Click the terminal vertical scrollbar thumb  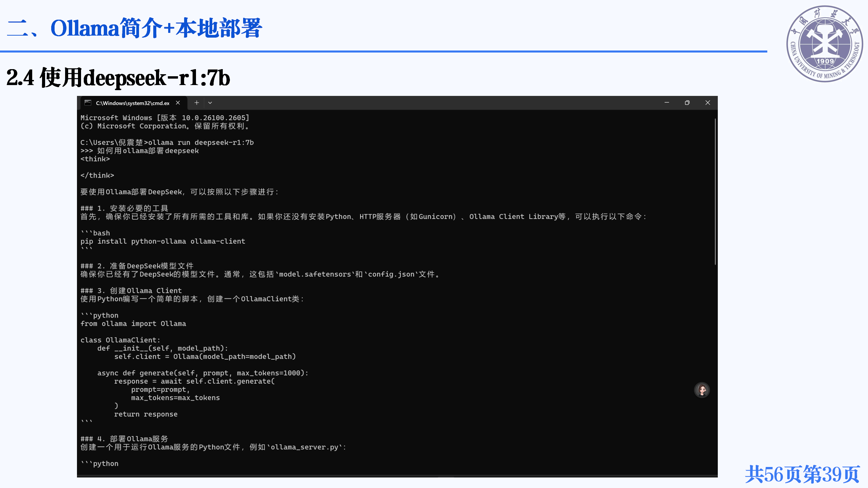click(715, 191)
